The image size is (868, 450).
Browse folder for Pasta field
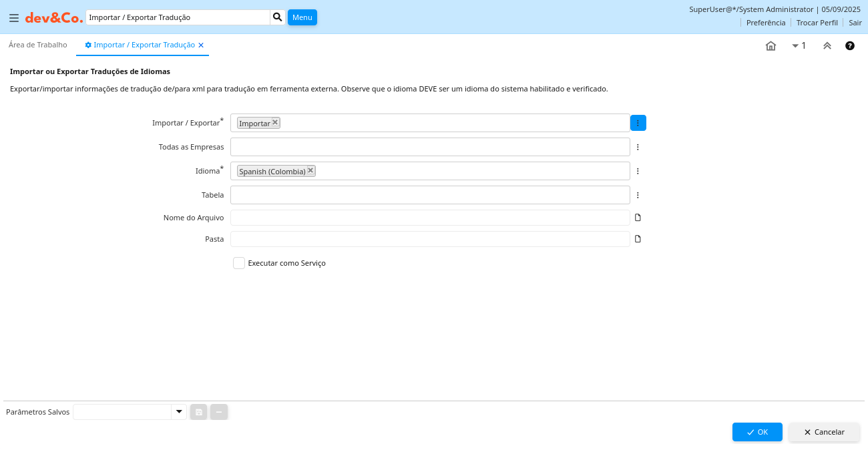(638, 239)
